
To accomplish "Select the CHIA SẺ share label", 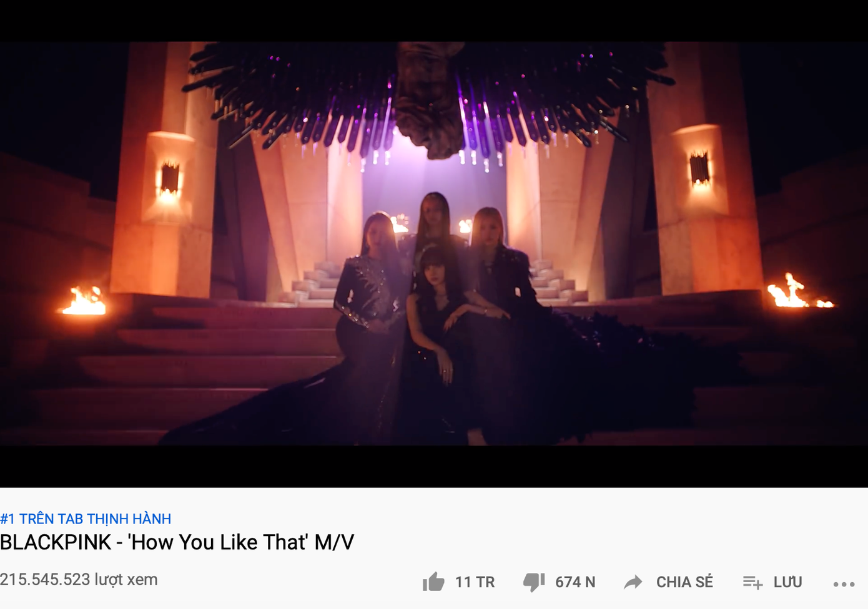I will tap(684, 582).
